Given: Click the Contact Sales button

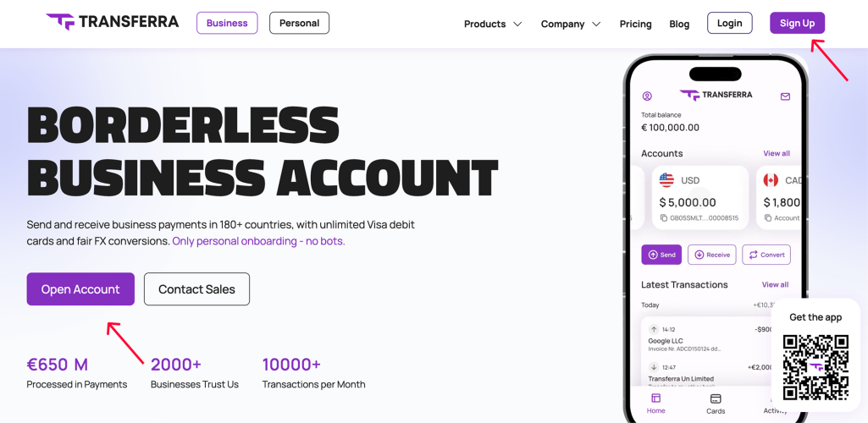Looking at the screenshot, I should point(196,289).
